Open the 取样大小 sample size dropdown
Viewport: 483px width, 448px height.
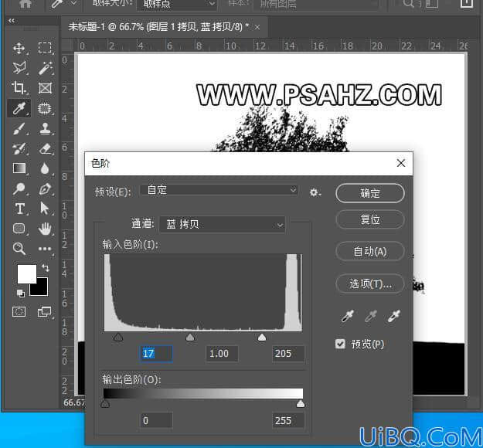[176, 4]
